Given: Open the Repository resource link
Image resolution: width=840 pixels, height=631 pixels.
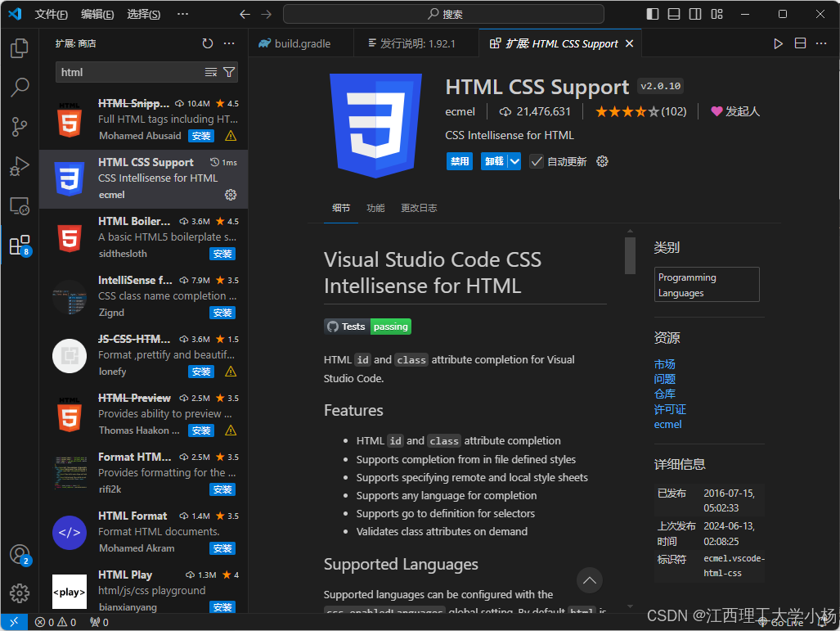Looking at the screenshot, I should tap(665, 394).
